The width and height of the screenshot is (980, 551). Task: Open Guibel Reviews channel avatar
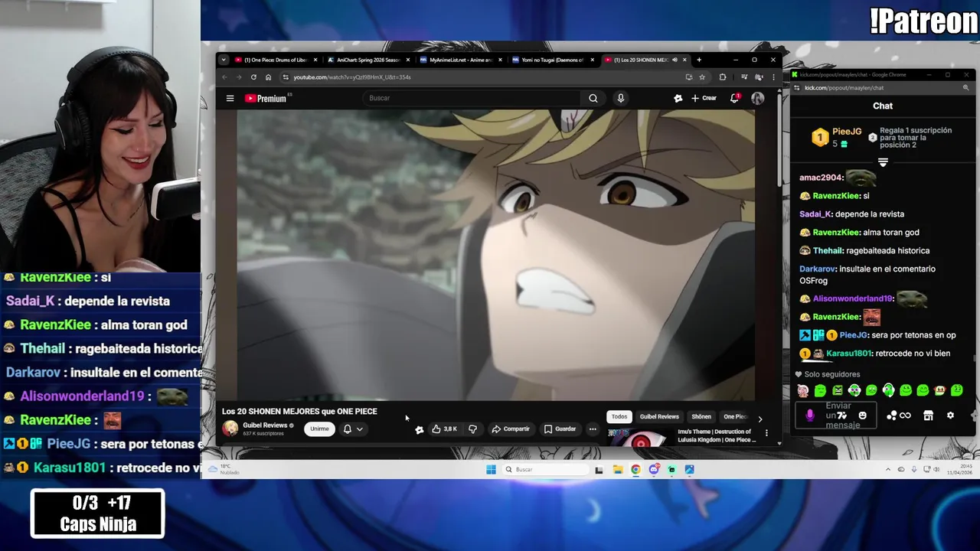[230, 429]
